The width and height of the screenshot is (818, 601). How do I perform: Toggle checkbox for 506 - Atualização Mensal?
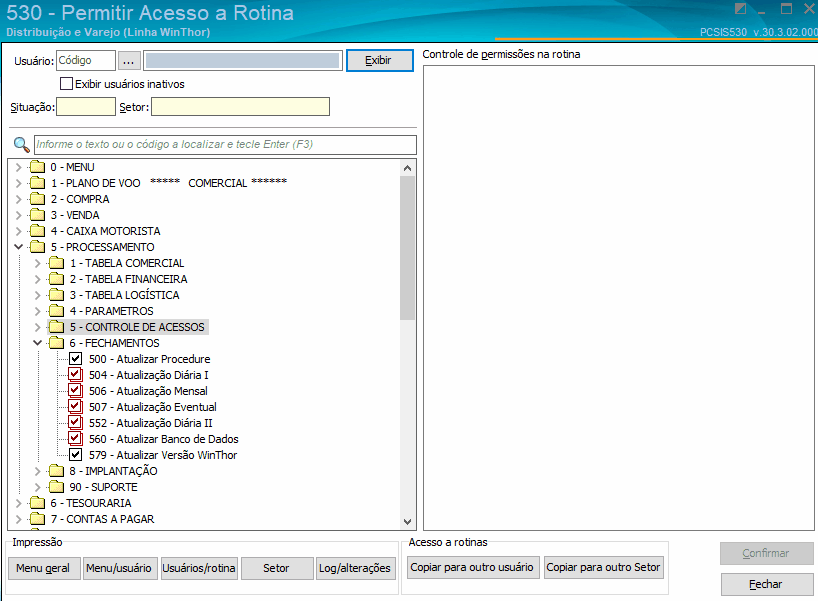pos(76,391)
